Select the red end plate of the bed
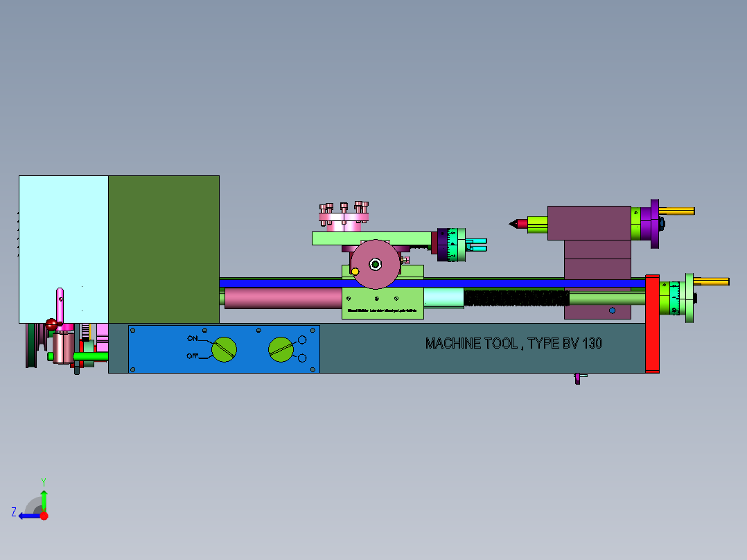Viewport: 747px width, 560px height. point(652,324)
